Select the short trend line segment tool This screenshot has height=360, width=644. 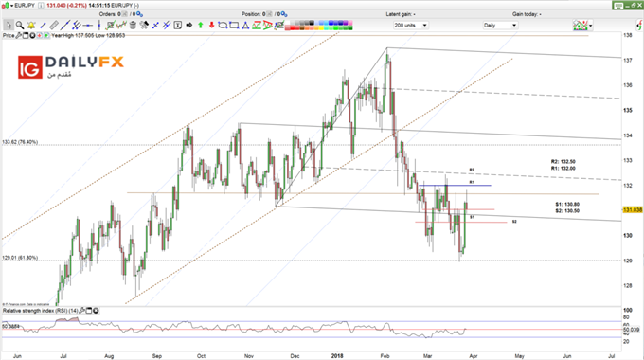(43, 25)
